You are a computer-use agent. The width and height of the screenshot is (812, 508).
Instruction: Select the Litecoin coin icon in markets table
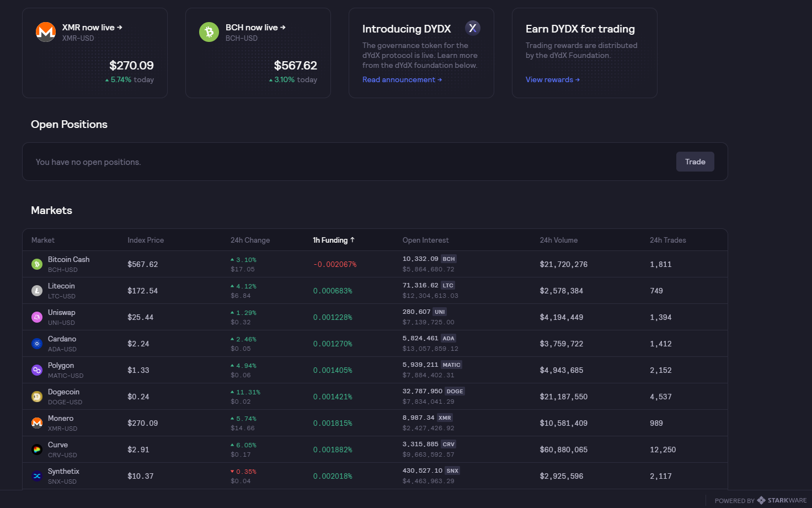point(37,291)
